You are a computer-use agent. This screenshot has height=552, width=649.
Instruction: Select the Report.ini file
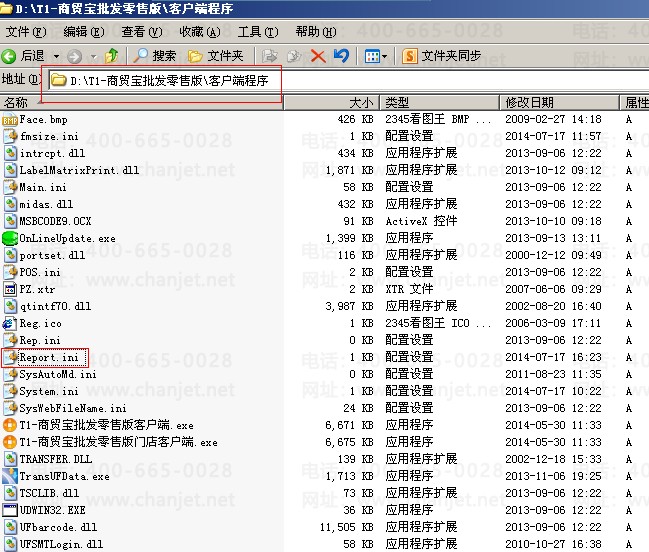[x=49, y=357]
